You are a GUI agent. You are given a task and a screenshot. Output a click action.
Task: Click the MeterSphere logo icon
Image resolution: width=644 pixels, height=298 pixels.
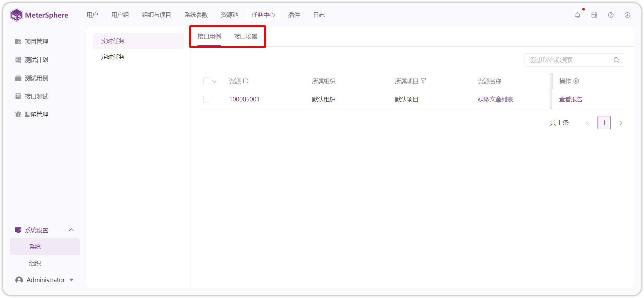click(x=16, y=15)
